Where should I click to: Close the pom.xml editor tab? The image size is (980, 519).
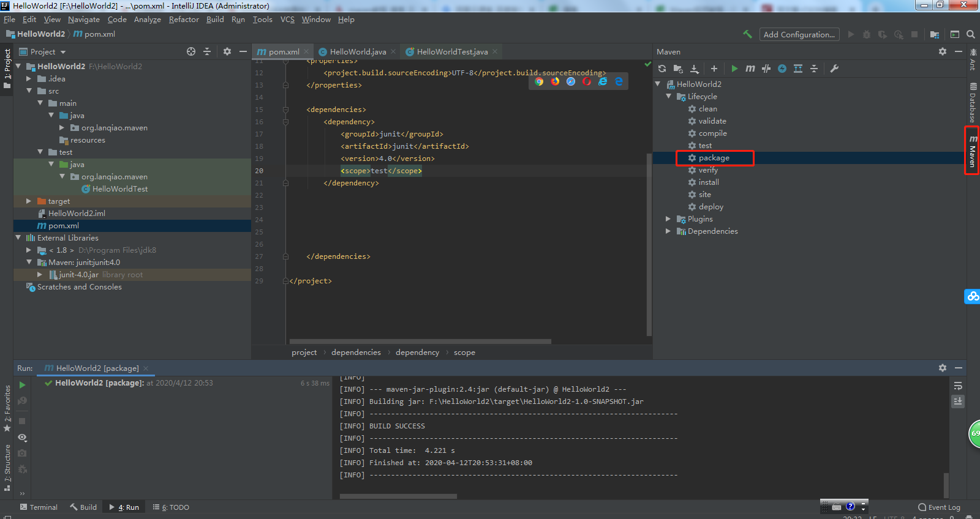pos(306,51)
